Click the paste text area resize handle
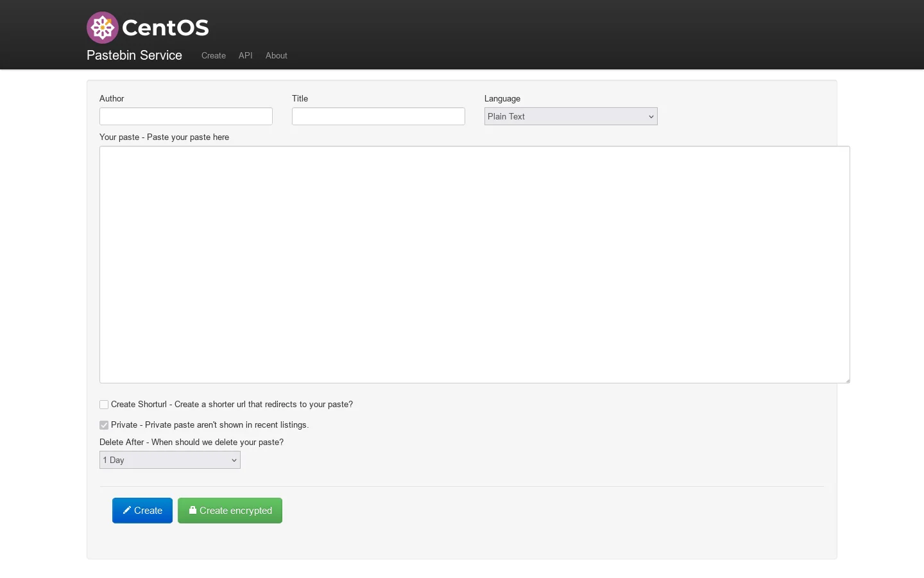The height and width of the screenshot is (578, 924). click(x=846, y=380)
